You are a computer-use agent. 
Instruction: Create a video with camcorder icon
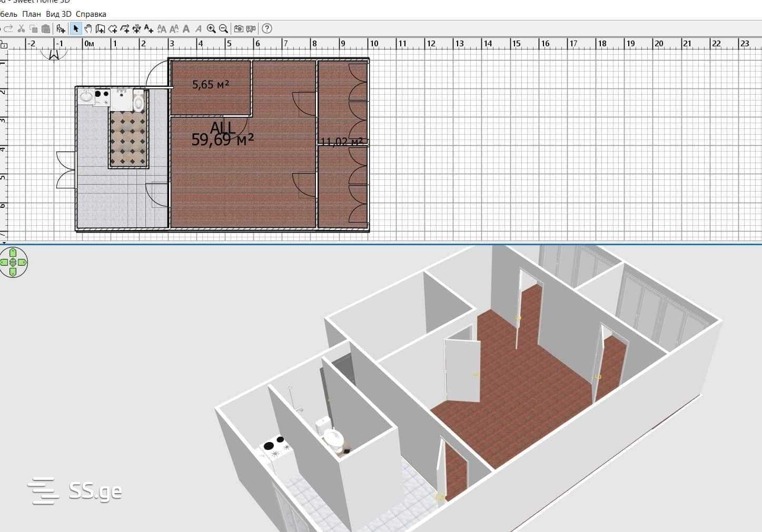251,29
